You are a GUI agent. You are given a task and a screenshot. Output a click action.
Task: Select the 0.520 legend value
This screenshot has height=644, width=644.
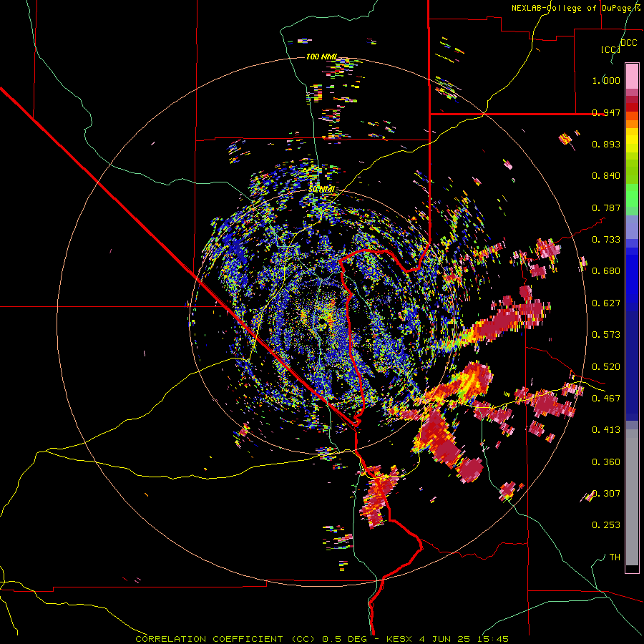click(606, 367)
